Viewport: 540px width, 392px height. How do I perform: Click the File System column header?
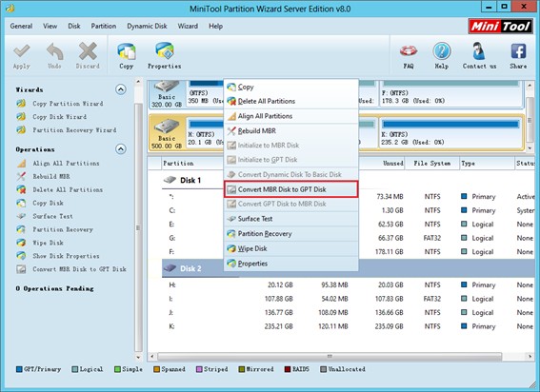pos(431,163)
